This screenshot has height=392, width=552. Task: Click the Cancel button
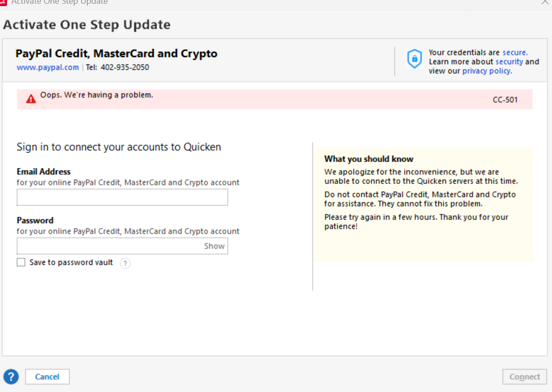47,377
